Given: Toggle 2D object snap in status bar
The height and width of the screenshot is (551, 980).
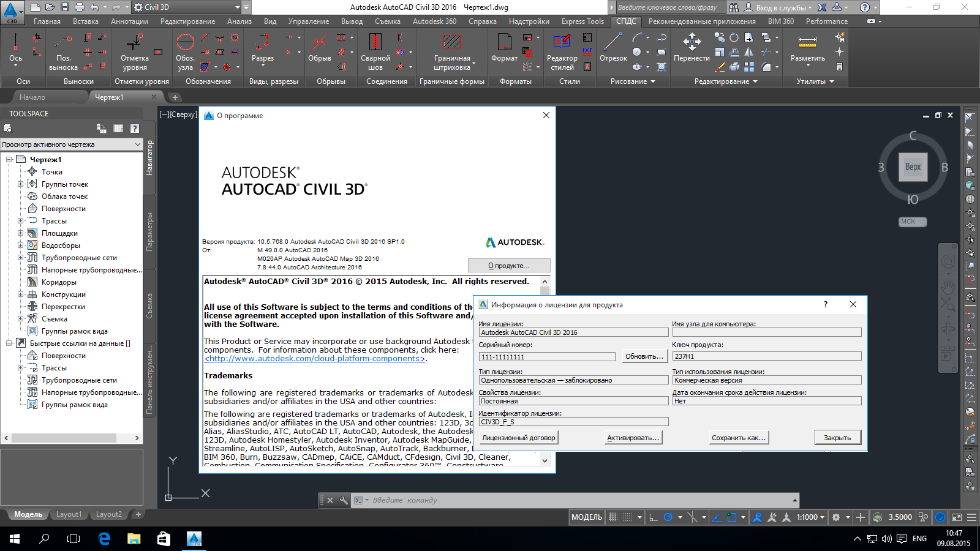Looking at the screenshot, I should 731,517.
